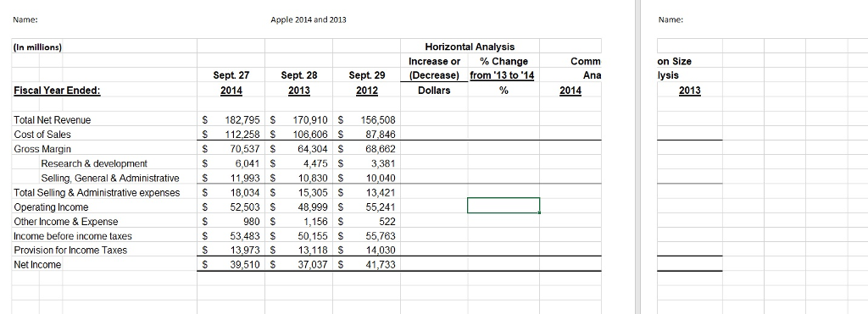Image resolution: width=868 pixels, height=314 pixels.
Task: Select the 37,037 net income cell
Action: (299, 265)
